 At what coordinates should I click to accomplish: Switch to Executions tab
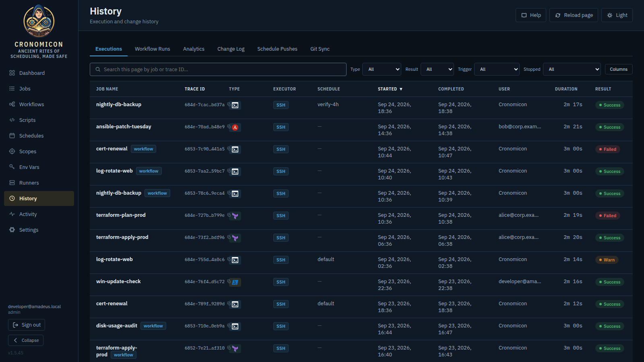pos(109,49)
